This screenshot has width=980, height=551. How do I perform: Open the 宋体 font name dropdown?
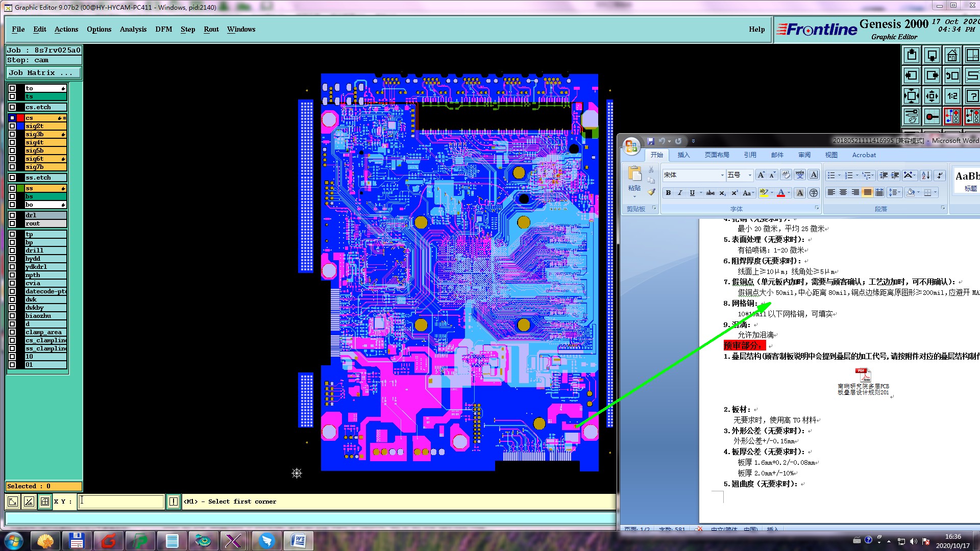click(722, 175)
